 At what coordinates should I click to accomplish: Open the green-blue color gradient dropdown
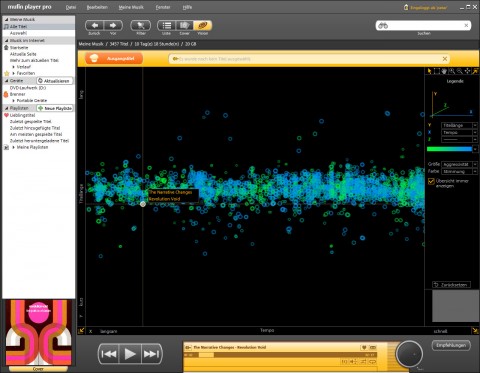(475, 149)
